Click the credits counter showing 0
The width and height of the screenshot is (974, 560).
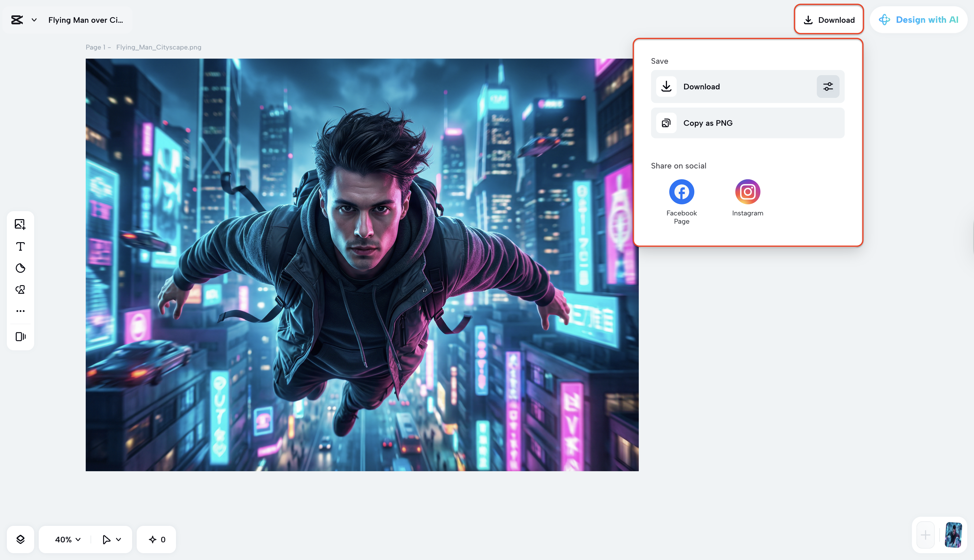[157, 539]
